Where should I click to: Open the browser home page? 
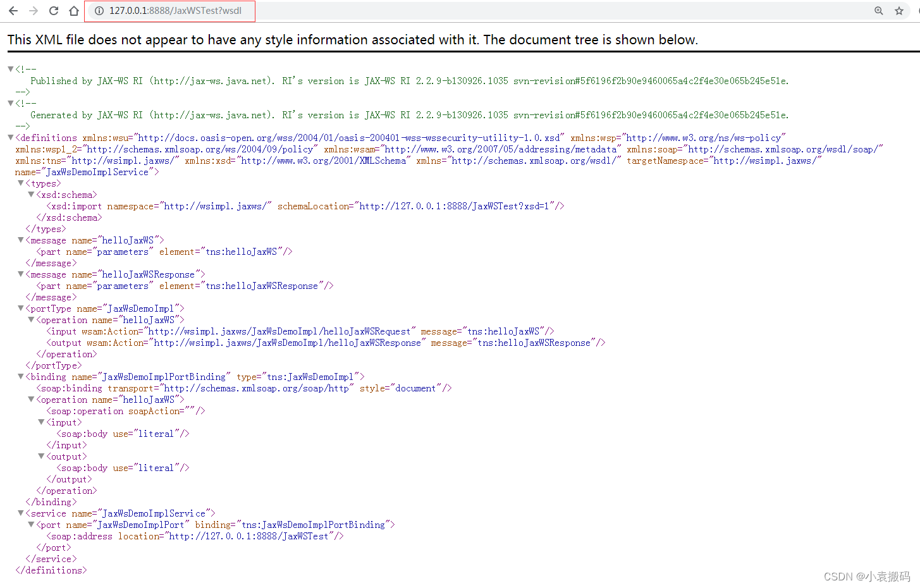click(74, 11)
